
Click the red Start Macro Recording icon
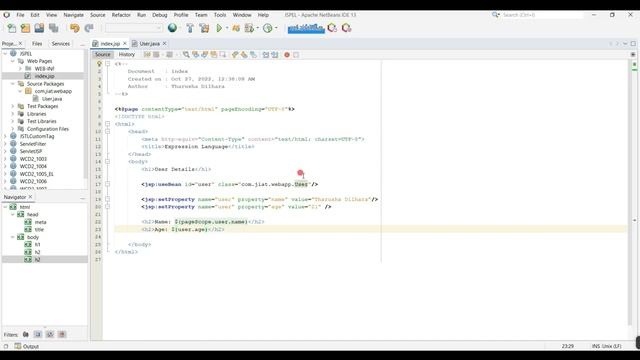[287, 55]
